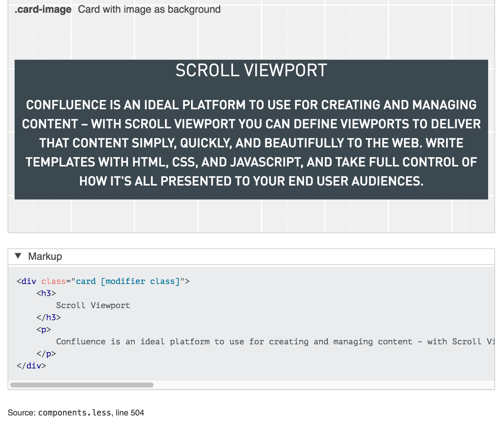Viewport: 504px width, 425px height.
Task: Click the closing /p tag line
Action: tap(46, 354)
